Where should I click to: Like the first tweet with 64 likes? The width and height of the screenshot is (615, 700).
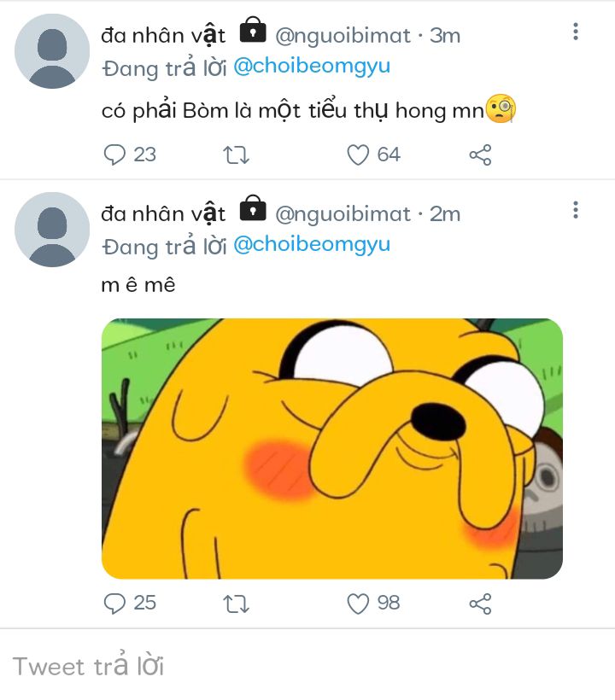358,155
